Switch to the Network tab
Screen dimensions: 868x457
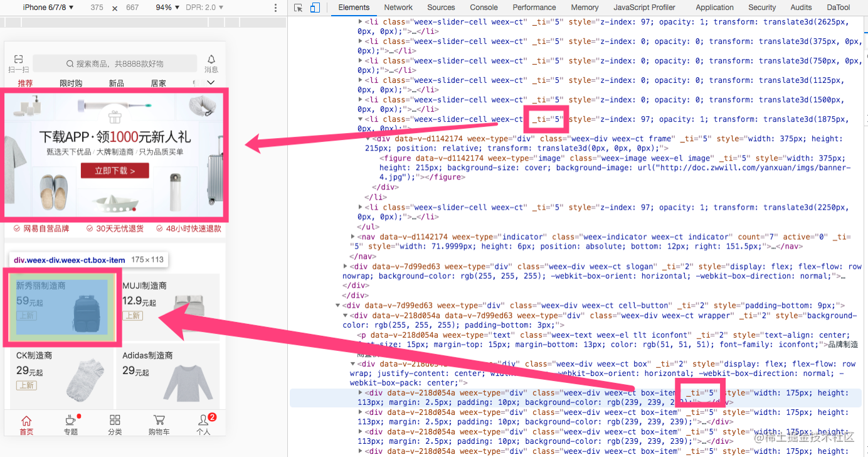click(398, 8)
